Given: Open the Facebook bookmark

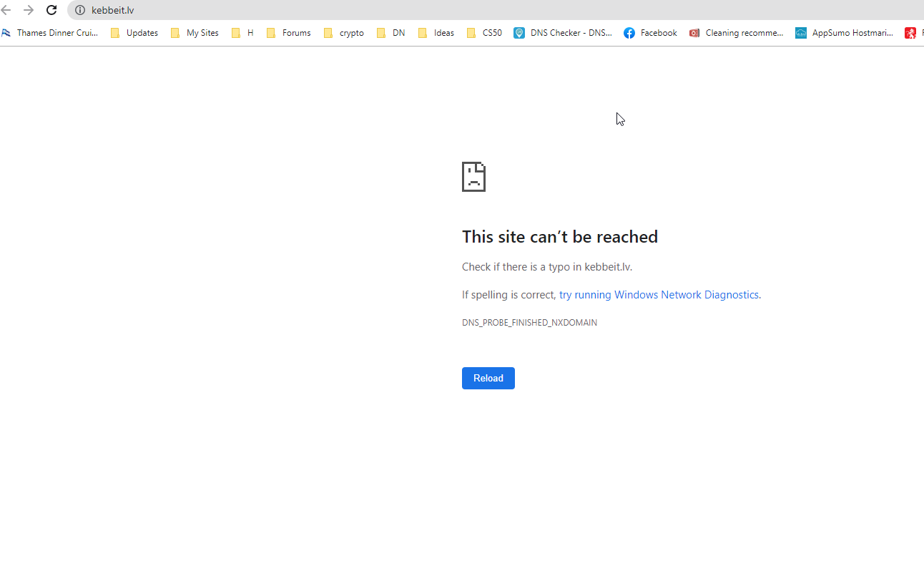Looking at the screenshot, I should 649,32.
